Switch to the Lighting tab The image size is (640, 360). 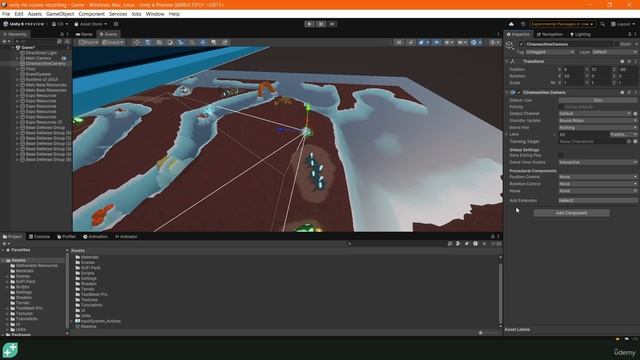click(580, 34)
